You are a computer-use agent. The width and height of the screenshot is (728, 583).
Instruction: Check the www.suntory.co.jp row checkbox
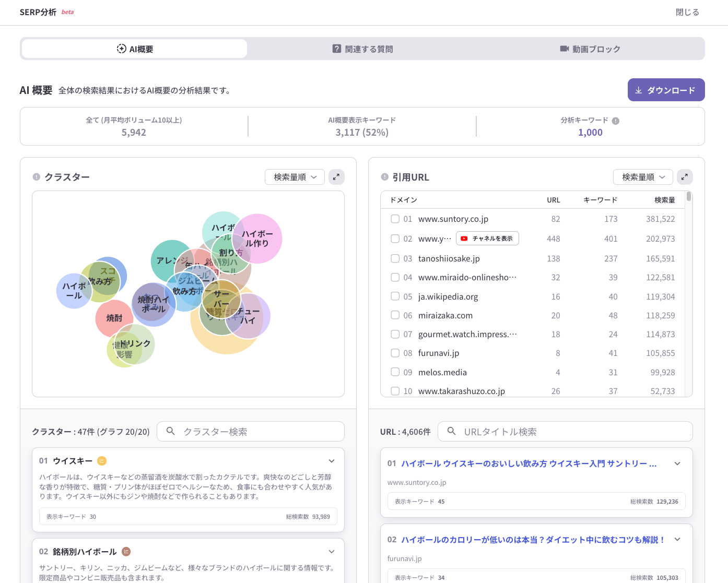coord(395,219)
